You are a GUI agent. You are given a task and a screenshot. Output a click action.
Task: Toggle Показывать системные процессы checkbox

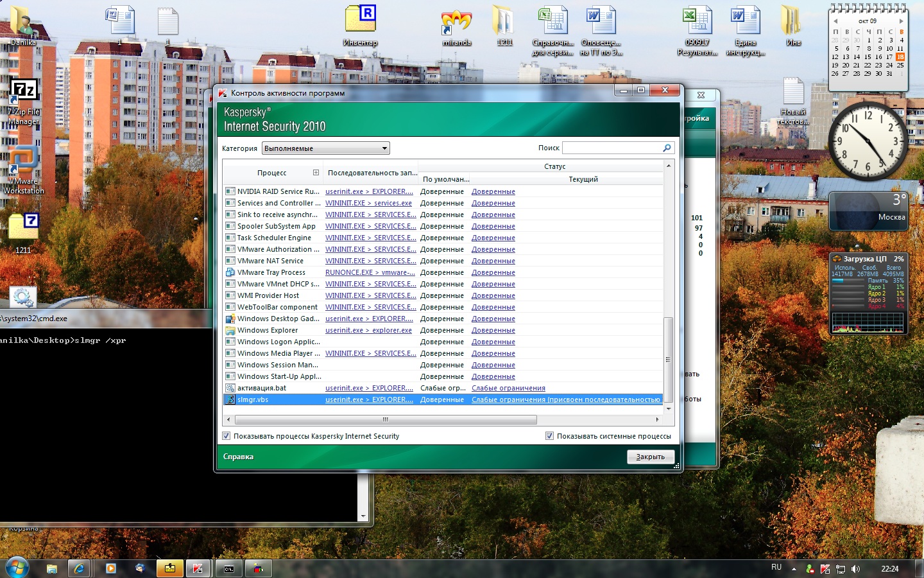coord(549,436)
